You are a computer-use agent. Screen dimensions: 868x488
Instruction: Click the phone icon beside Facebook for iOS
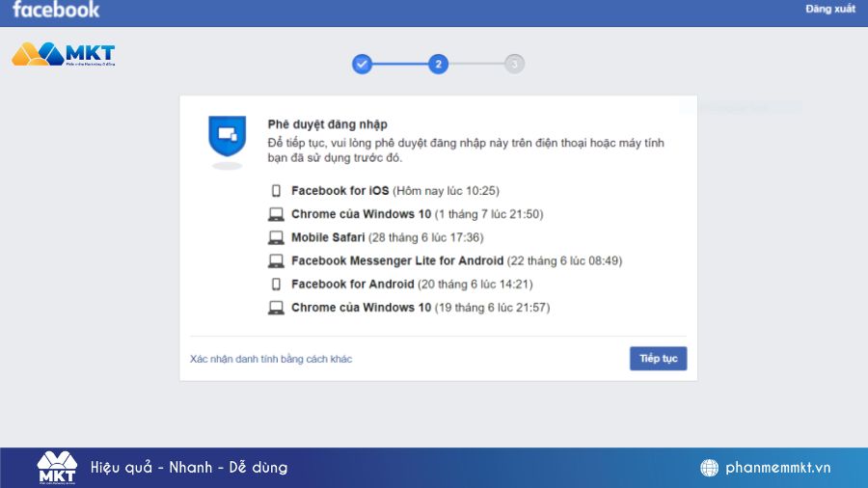point(276,191)
